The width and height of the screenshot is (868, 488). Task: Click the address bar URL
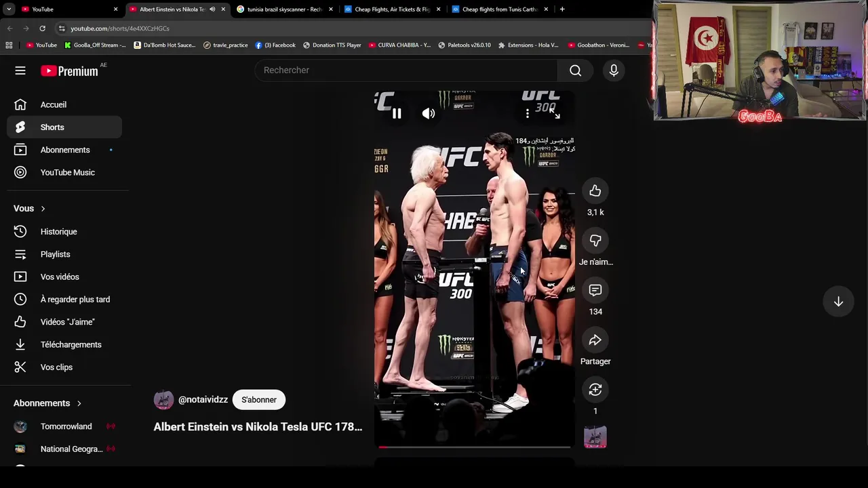click(x=120, y=28)
